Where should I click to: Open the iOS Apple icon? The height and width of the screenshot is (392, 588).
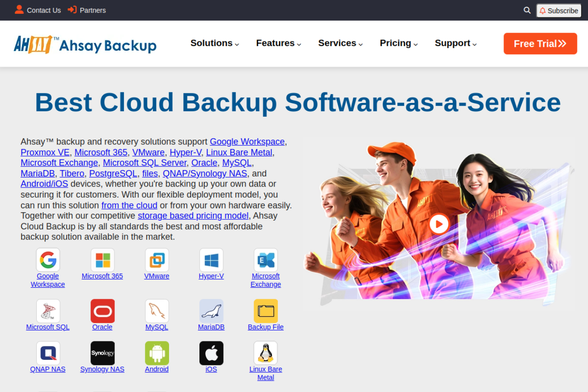211,353
